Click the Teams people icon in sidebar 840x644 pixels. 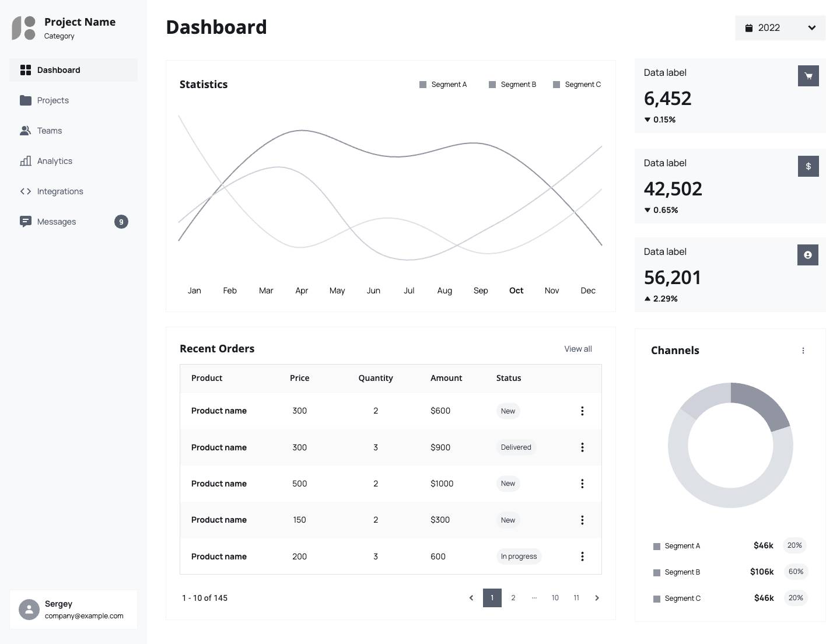(x=26, y=131)
